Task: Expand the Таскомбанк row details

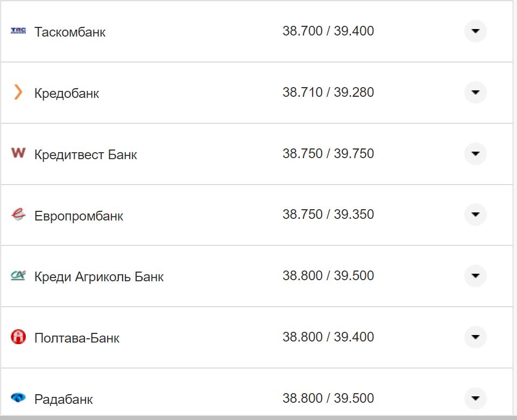Action: click(475, 31)
